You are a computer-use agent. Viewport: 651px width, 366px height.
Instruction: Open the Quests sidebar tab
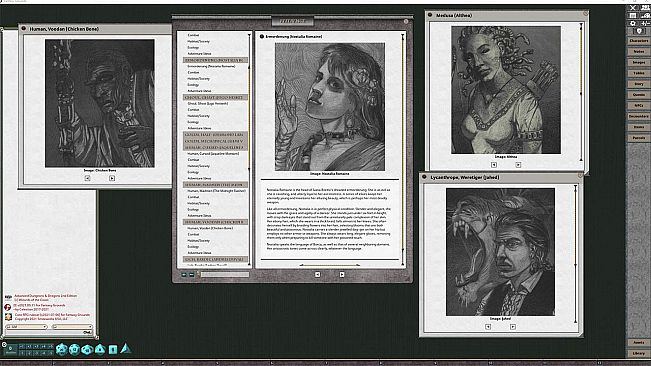click(x=639, y=95)
